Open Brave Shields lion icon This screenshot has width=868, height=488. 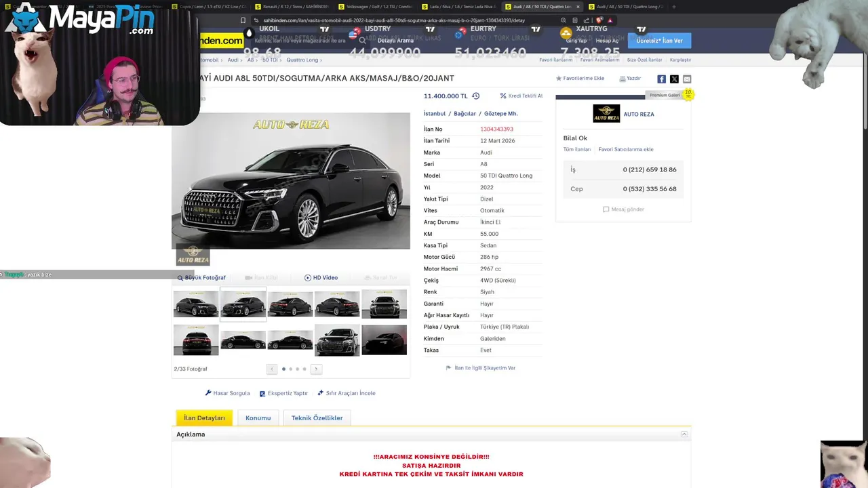tap(599, 20)
